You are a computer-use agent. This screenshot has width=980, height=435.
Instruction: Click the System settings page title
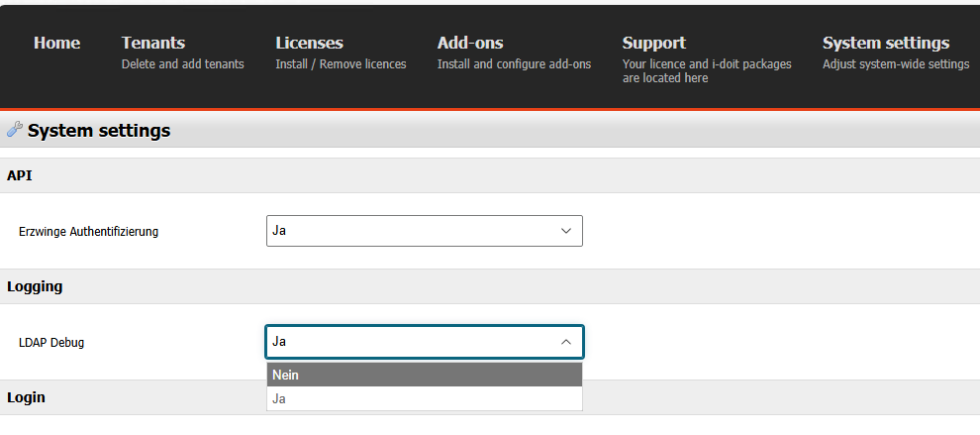(99, 130)
